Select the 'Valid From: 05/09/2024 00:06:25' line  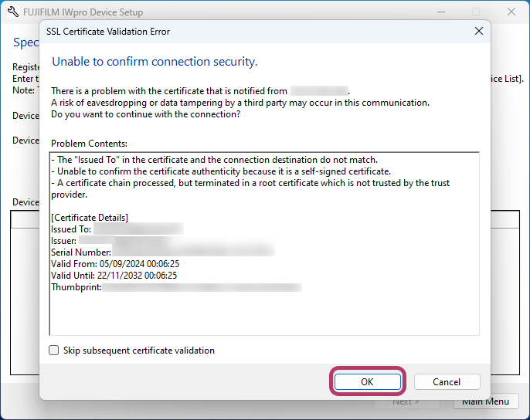(115, 263)
